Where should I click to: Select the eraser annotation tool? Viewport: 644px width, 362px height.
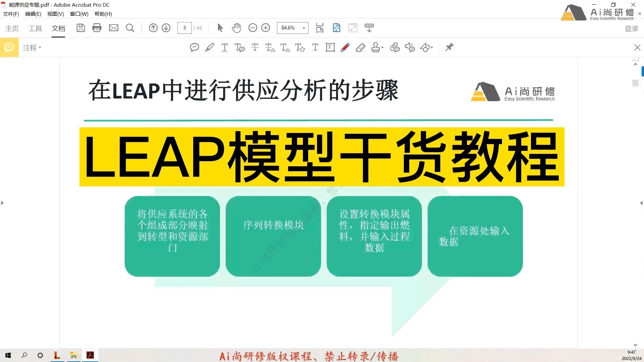[x=361, y=47]
